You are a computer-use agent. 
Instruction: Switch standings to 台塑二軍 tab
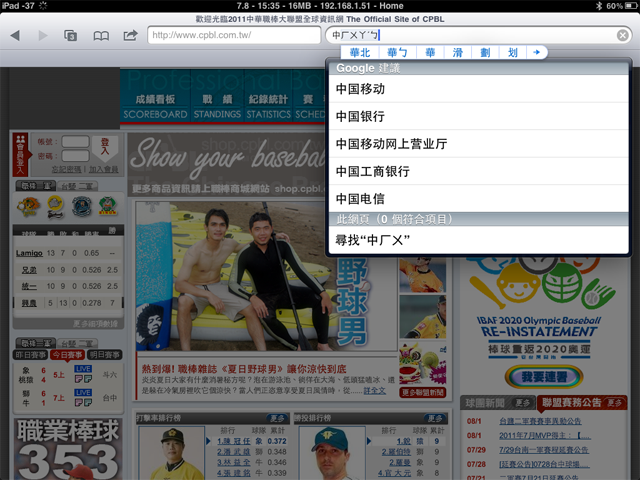point(78,187)
